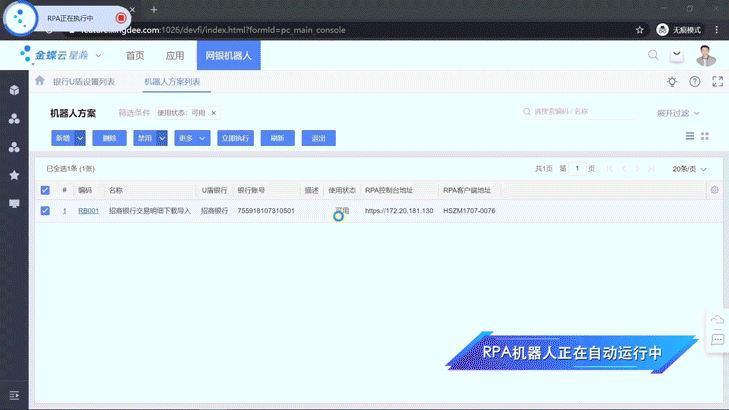Click the 名称 column header
The width and height of the screenshot is (729, 410).
116,190
